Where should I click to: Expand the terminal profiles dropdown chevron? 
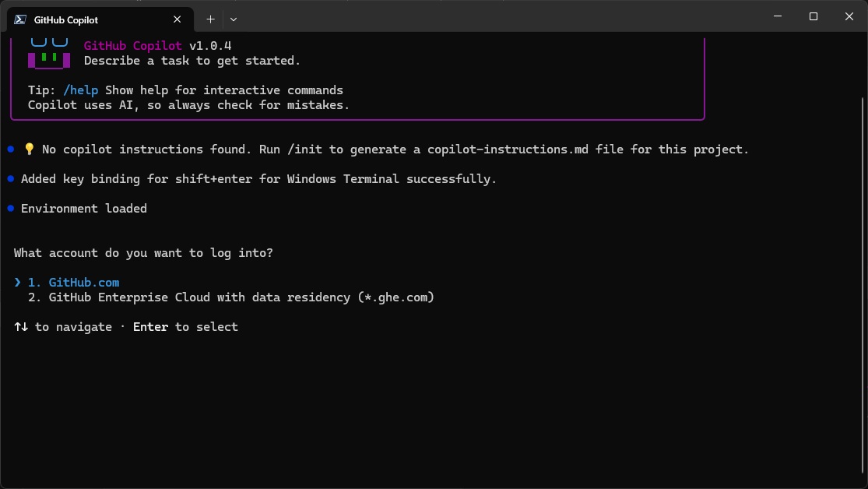click(234, 19)
